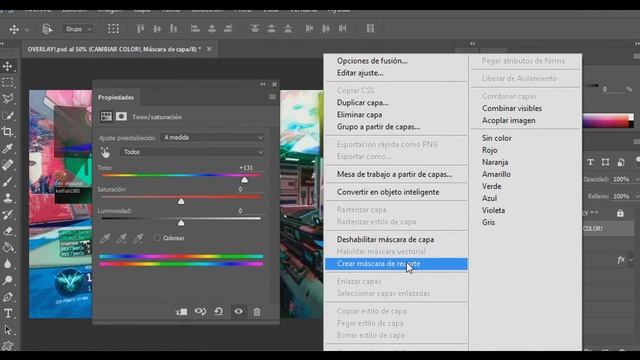
Task: Select the Brush tool
Action: (x=8, y=181)
